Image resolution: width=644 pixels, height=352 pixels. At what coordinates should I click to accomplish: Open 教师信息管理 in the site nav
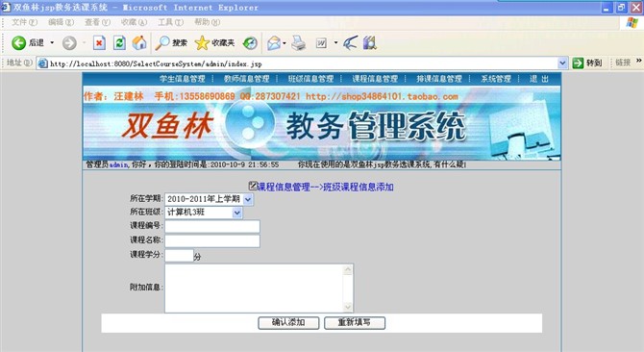pos(246,79)
